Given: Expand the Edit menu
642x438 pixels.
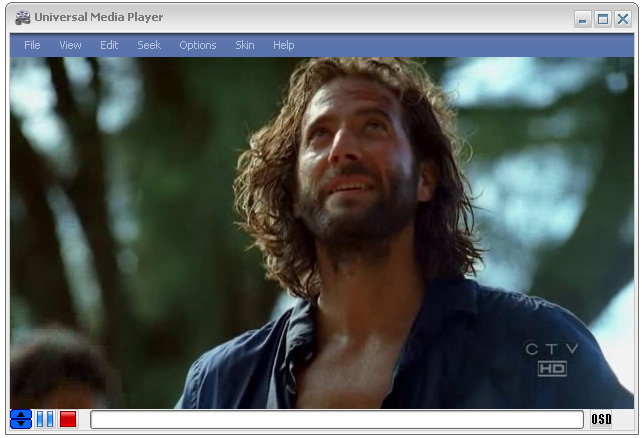Looking at the screenshot, I should pos(109,45).
